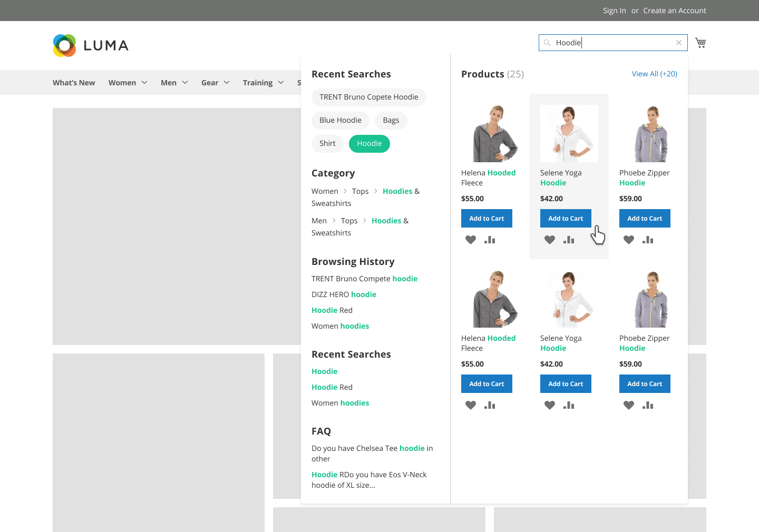This screenshot has width=759, height=532.
Task: Select the Shirt search chip
Action: 327,144
